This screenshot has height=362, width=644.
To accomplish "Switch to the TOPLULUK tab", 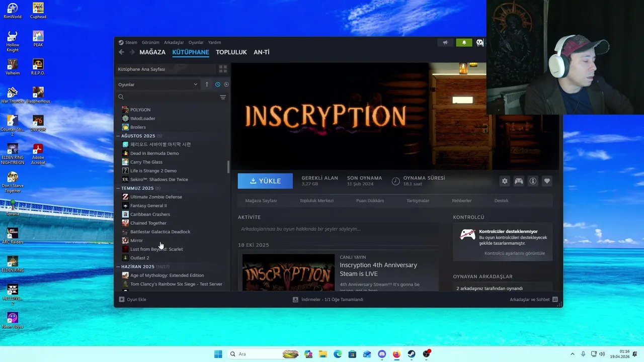I will [x=231, y=52].
